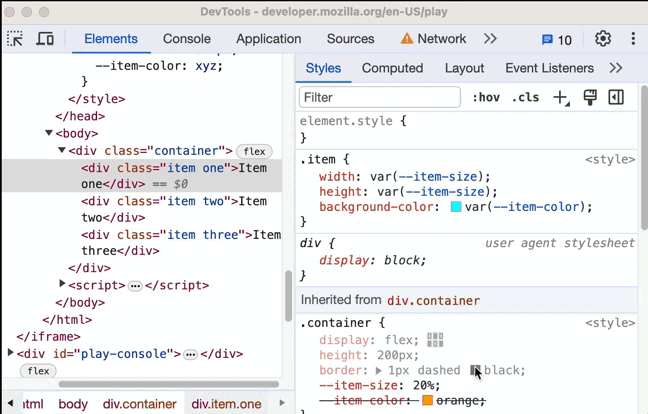The image size is (648, 414).
Task: Click the closing iframe tag
Action: pyautogui.click(x=48, y=336)
